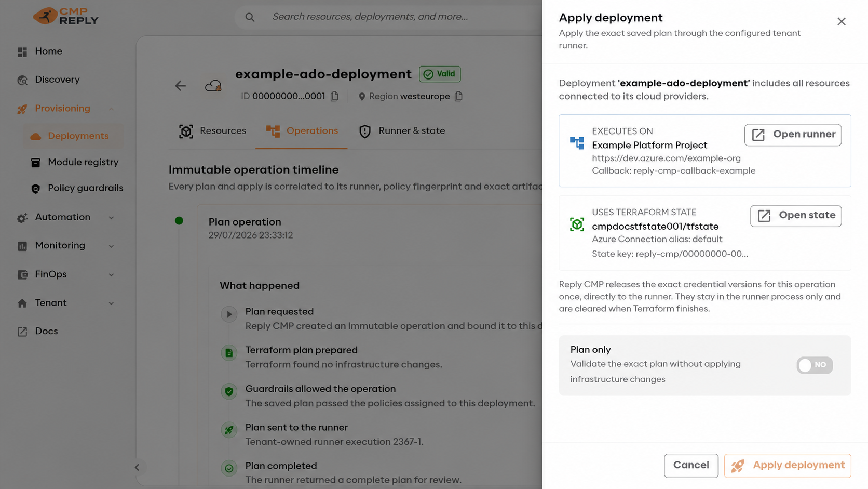Collapse the Provisioning section

pyautogui.click(x=111, y=109)
